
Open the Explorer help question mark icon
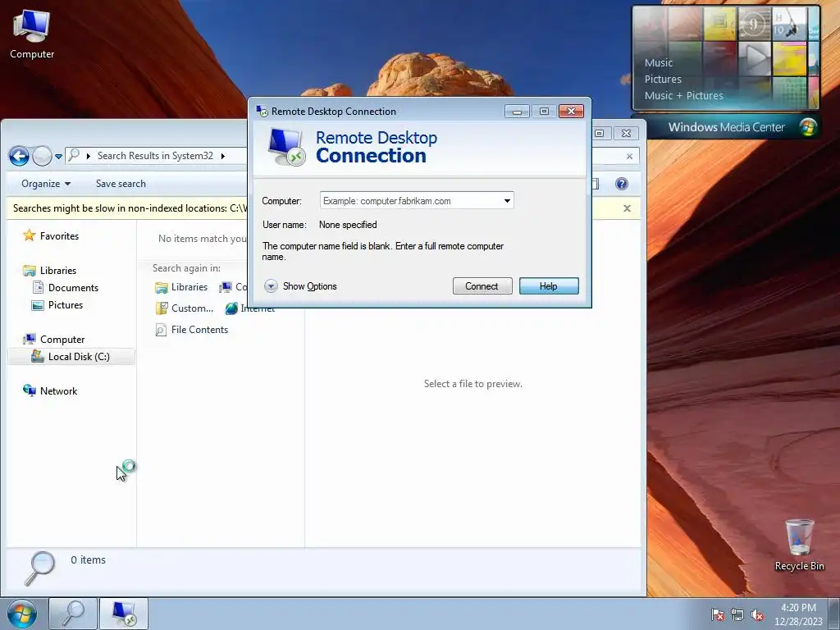click(622, 184)
